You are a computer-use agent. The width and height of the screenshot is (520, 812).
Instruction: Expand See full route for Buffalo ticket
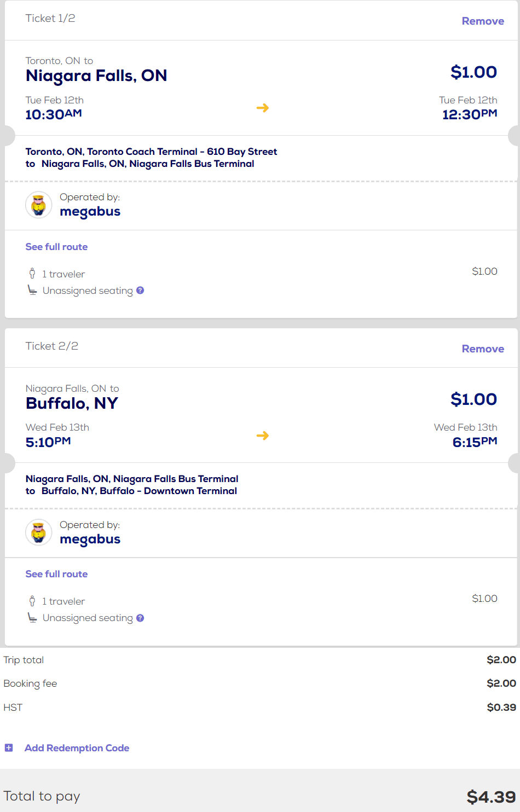[56, 574]
